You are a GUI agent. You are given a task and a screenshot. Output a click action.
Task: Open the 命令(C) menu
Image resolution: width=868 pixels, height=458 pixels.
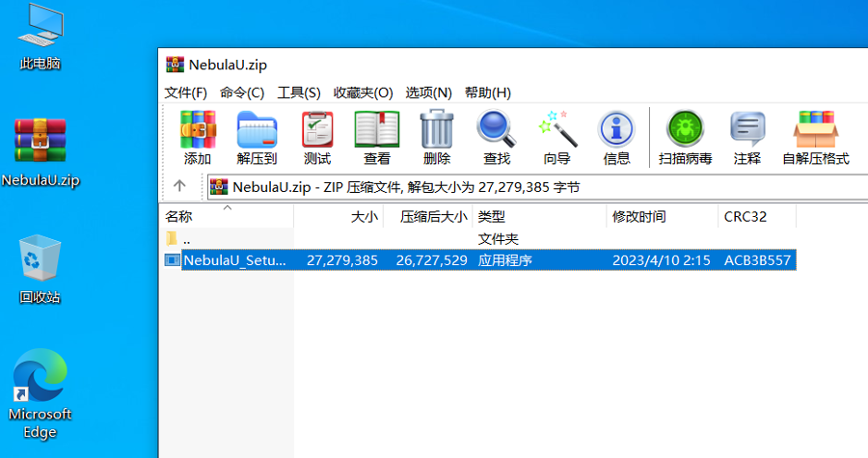pos(242,93)
